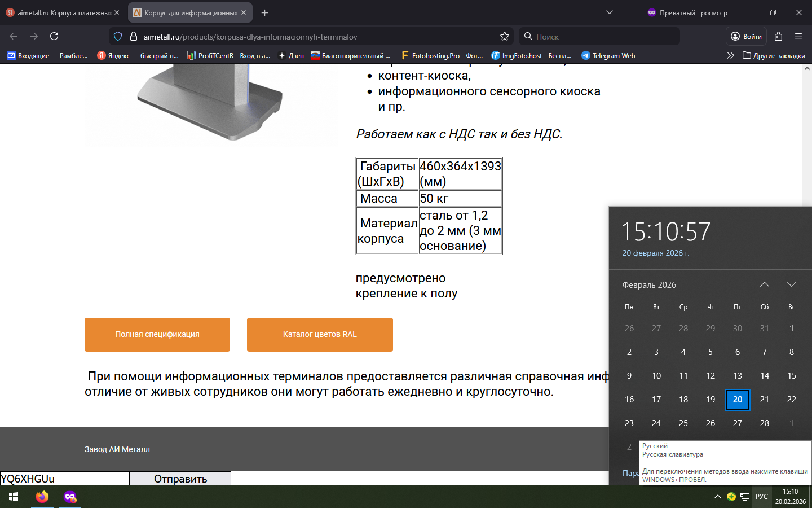Click the Каталог цветов RAL button
Image resolution: width=812 pixels, height=508 pixels.
coord(320,334)
